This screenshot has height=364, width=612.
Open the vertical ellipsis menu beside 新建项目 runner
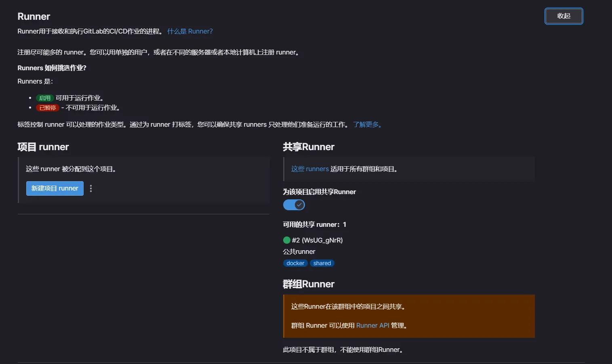click(x=91, y=188)
